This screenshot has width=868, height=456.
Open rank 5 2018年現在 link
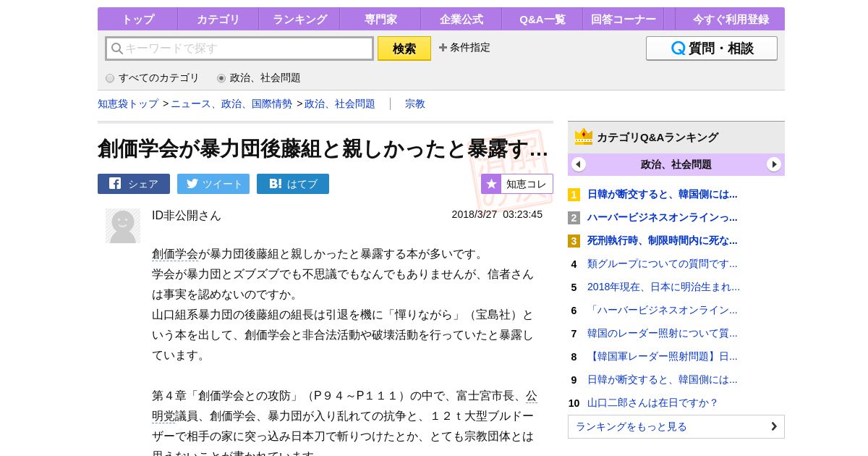pyautogui.click(x=663, y=287)
